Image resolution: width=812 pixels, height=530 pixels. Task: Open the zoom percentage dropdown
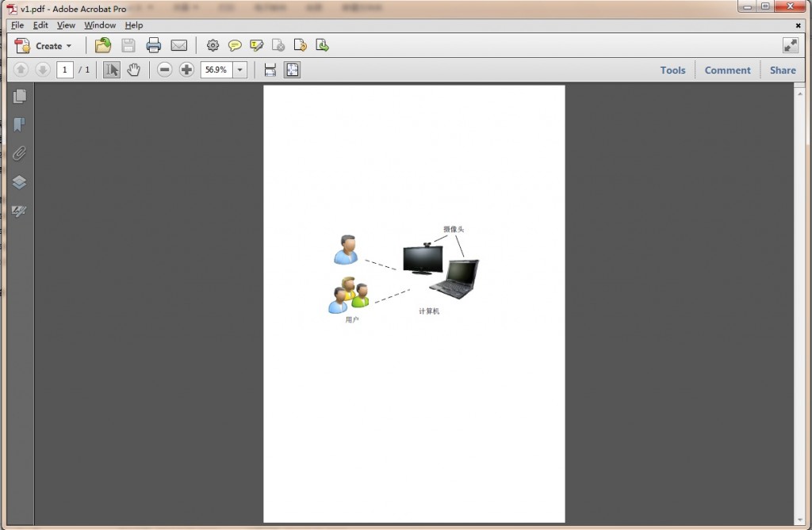(240, 70)
